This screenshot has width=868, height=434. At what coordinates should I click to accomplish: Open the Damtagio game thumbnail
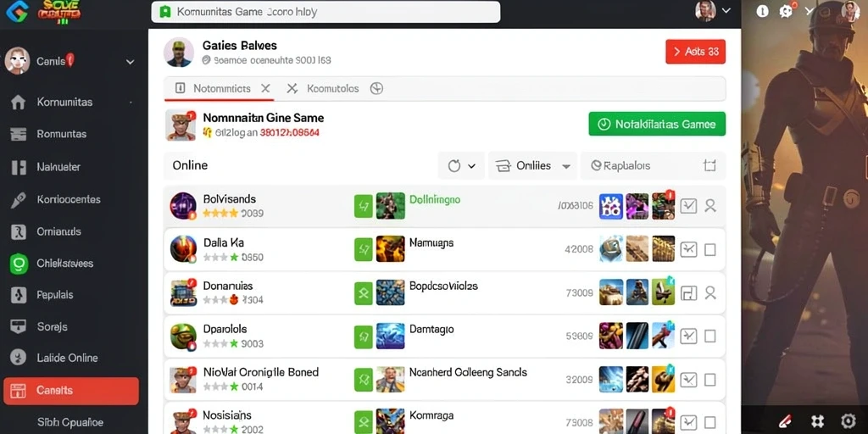(x=391, y=336)
